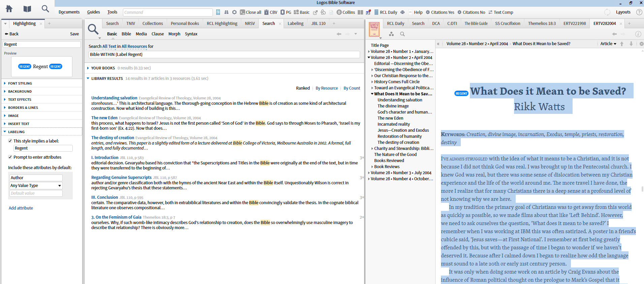Open 'The new Eden' search result

pyautogui.click(x=104, y=118)
